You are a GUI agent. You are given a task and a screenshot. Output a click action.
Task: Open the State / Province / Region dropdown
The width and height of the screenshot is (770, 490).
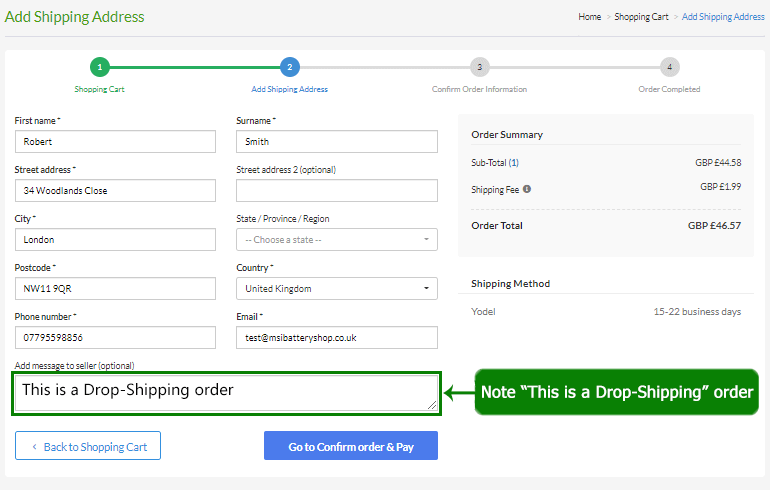[x=337, y=240]
